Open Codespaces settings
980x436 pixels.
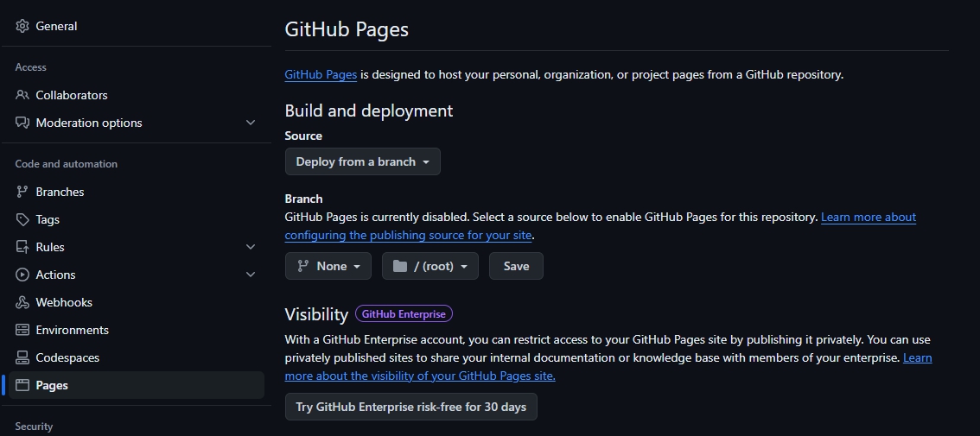137,357
